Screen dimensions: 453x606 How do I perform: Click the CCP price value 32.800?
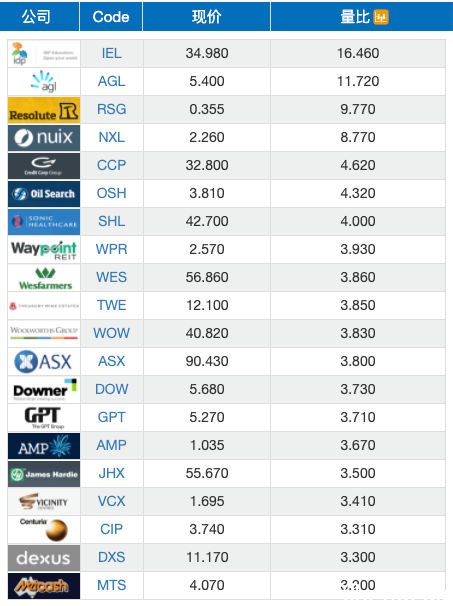pyautogui.click(x=207, y=165)
